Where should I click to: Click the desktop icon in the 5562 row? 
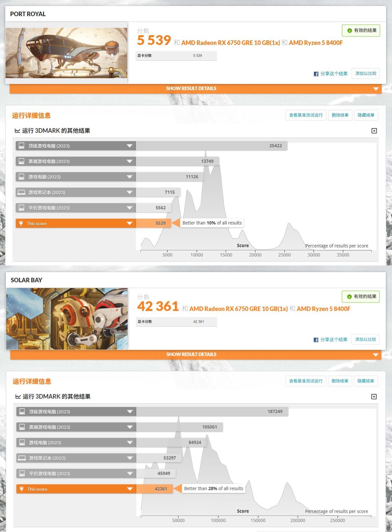pyautogui.click(x=22, y=208)
